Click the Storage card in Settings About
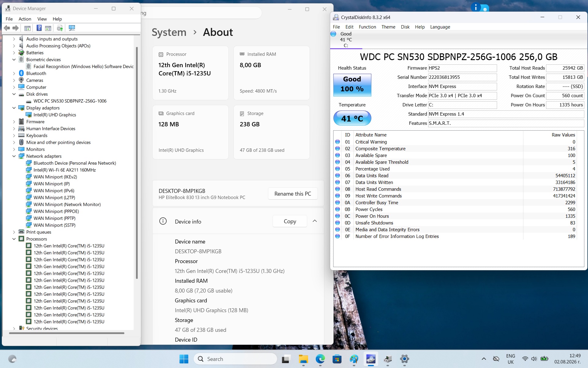 click(272, 132)
